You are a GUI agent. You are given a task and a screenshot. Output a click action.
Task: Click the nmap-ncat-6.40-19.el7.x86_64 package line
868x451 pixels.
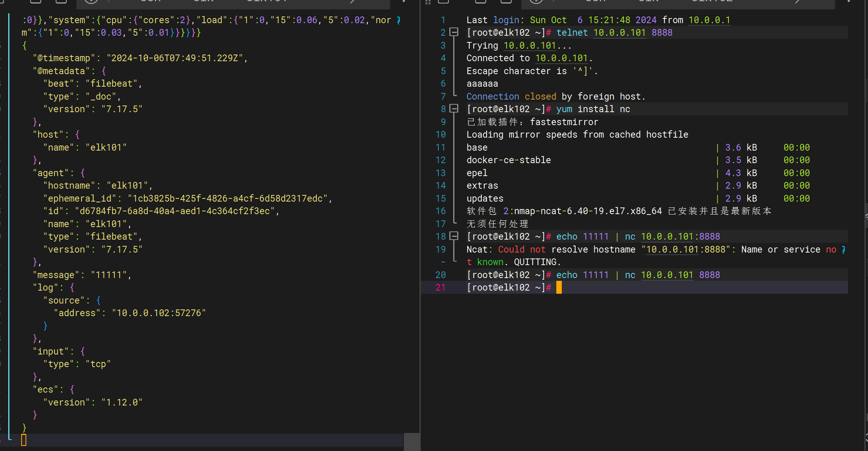619,211
